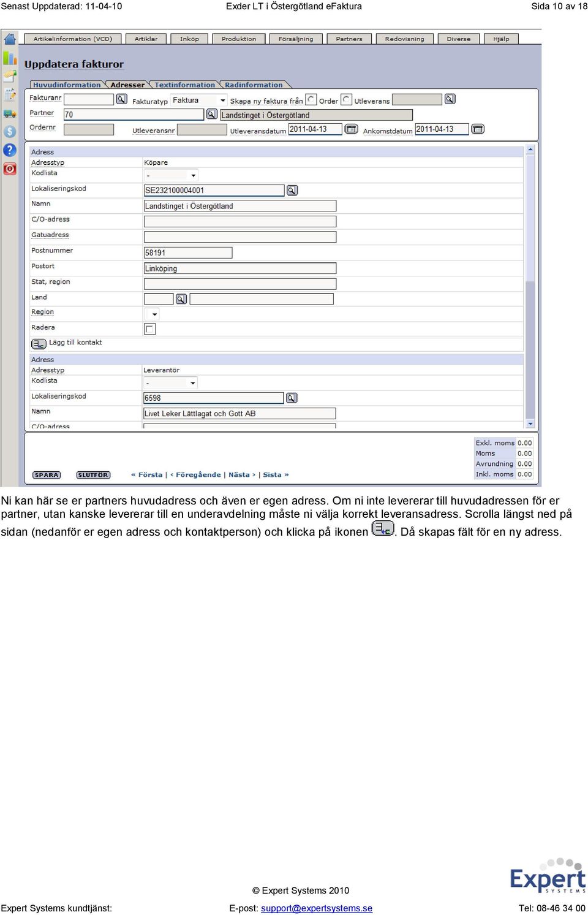This screenshot has width=588, height=915.
Task: Select the Order radio button
Action: (x=311, y=99)
